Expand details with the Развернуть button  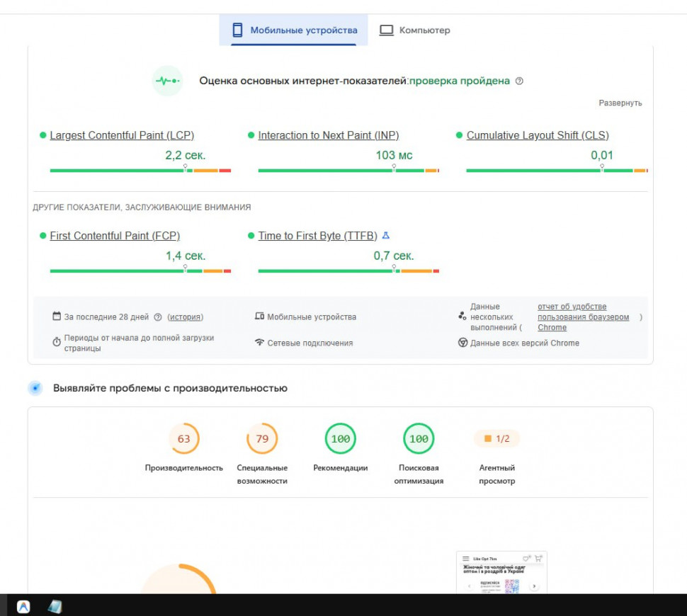(620, 103)
